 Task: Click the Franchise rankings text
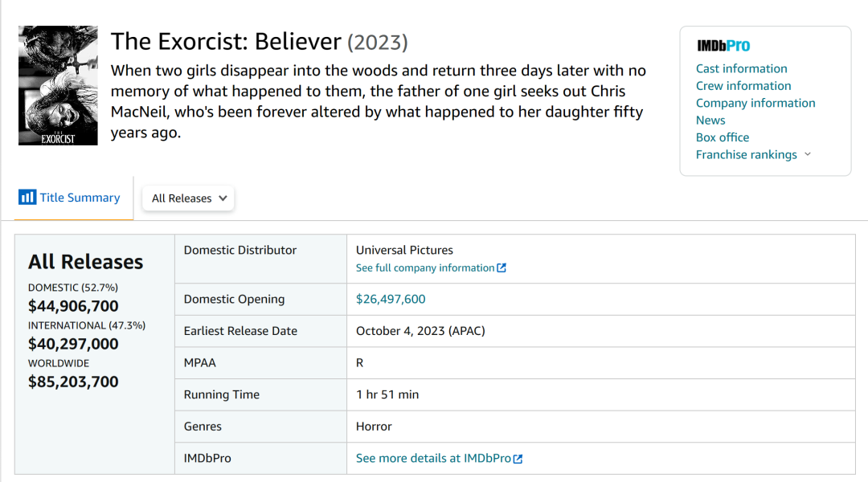pyautogui.click(x=746, y=154)
